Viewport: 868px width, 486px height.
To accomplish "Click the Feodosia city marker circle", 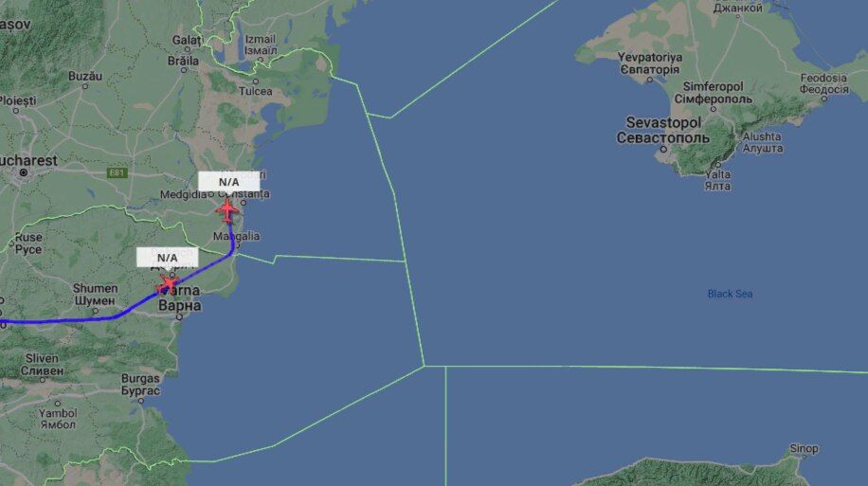I will [824, 99].
